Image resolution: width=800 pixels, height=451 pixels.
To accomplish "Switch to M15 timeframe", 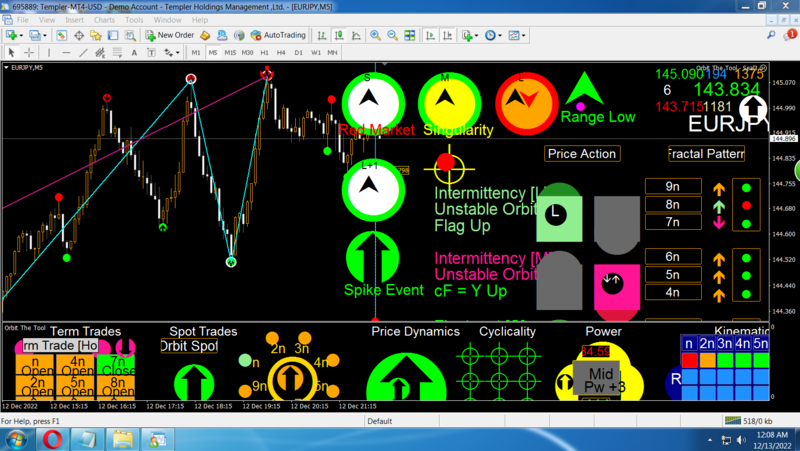I will coord(230,53).
